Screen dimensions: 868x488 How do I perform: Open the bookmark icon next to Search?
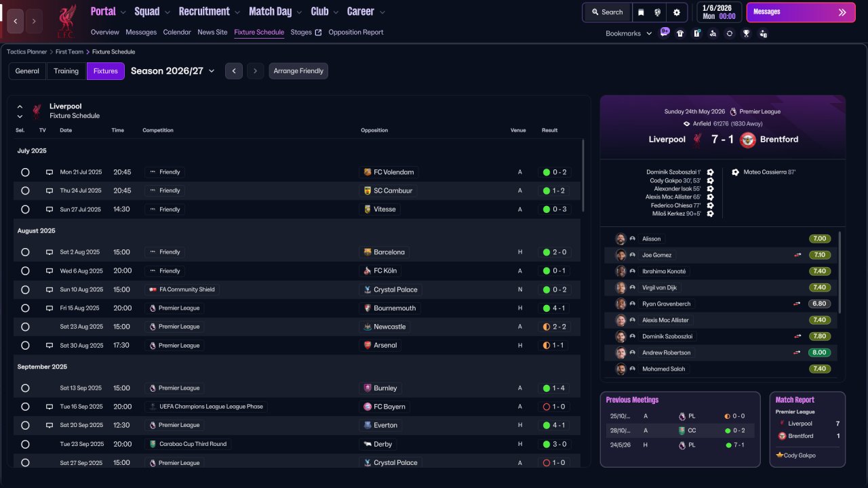coord(642,12)
